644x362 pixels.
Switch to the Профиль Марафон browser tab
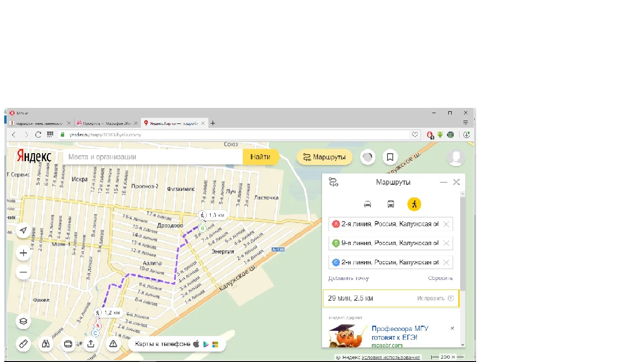(x=107, y=123)
